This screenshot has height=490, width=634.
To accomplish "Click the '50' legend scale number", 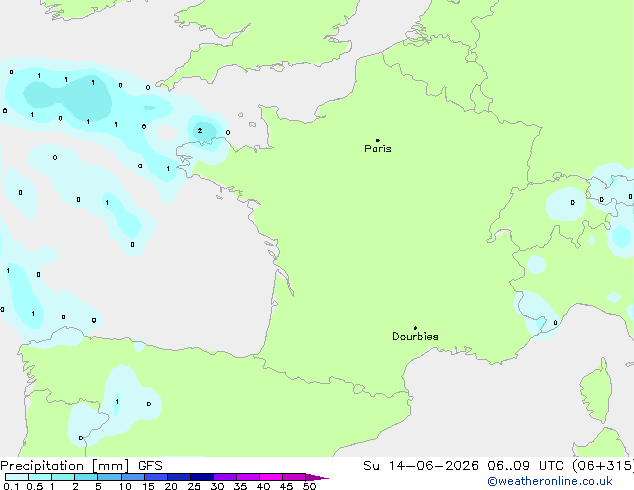I will (309, 486).
